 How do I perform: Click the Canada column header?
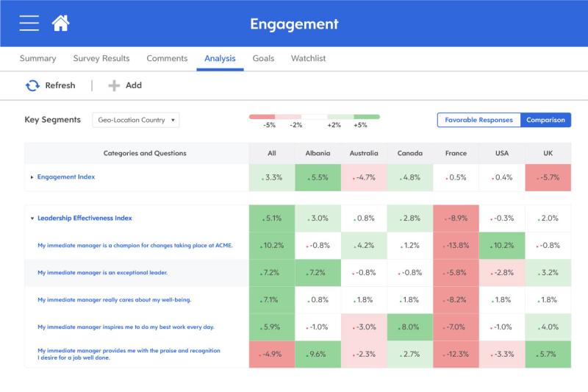[410, 153]
